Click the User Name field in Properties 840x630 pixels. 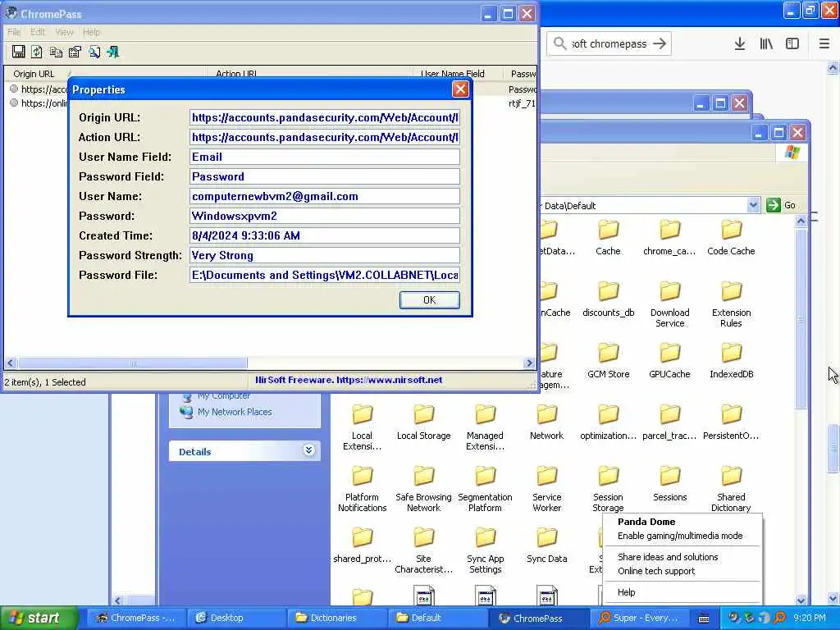325,196
